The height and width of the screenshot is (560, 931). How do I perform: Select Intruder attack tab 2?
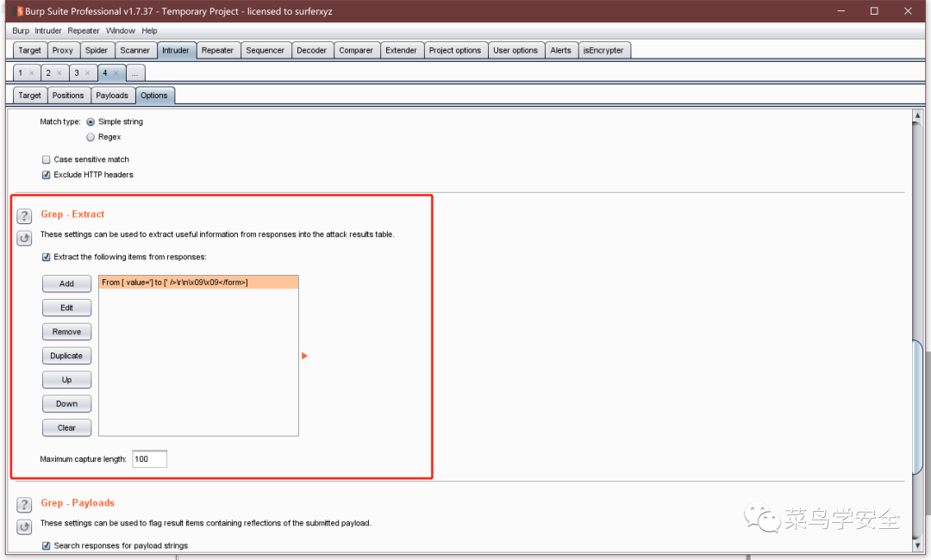click(x=48, y=73)
